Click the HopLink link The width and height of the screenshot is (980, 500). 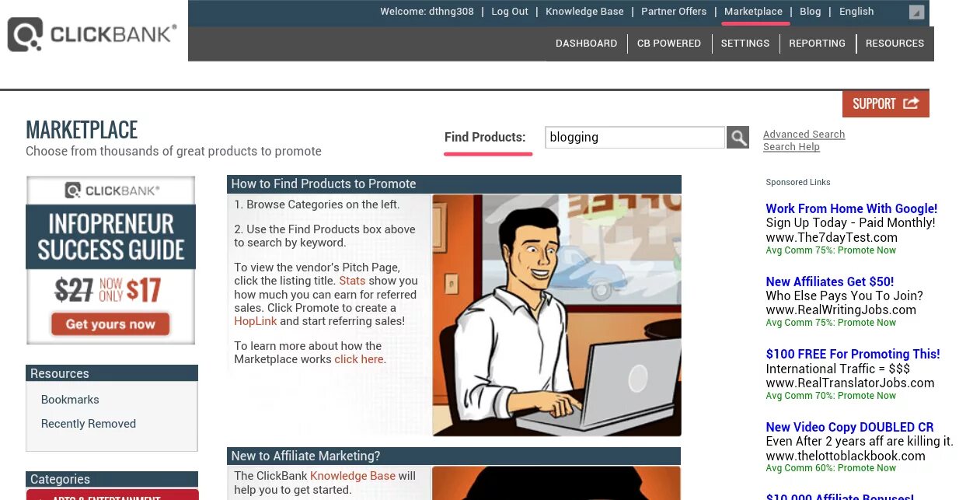(x=256, y=321)
